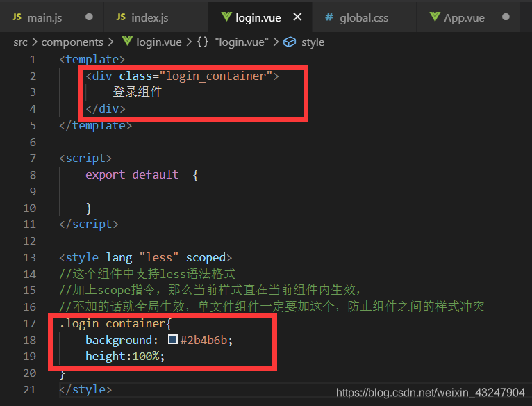Open the #2b4b6b color swatch
Image resolution: width=532 pixels, height=406 pixels.
pos(173,339)
